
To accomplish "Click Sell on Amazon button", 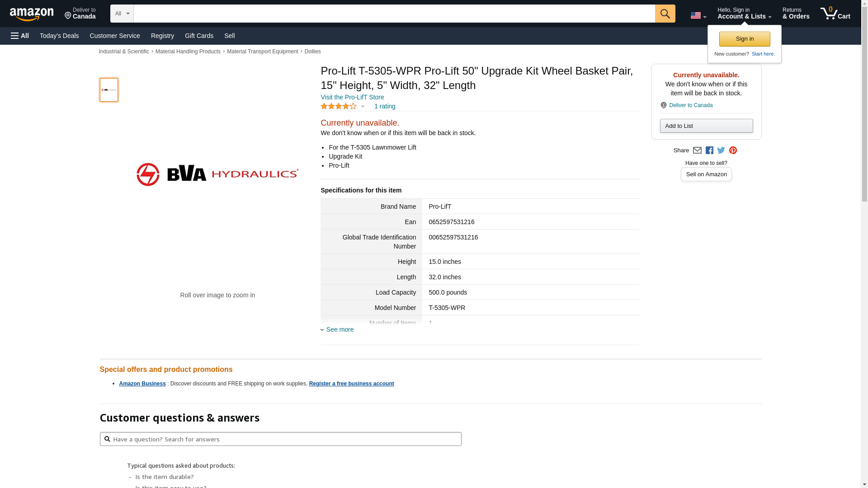I will pyautogui.click(x=706, y=174).
